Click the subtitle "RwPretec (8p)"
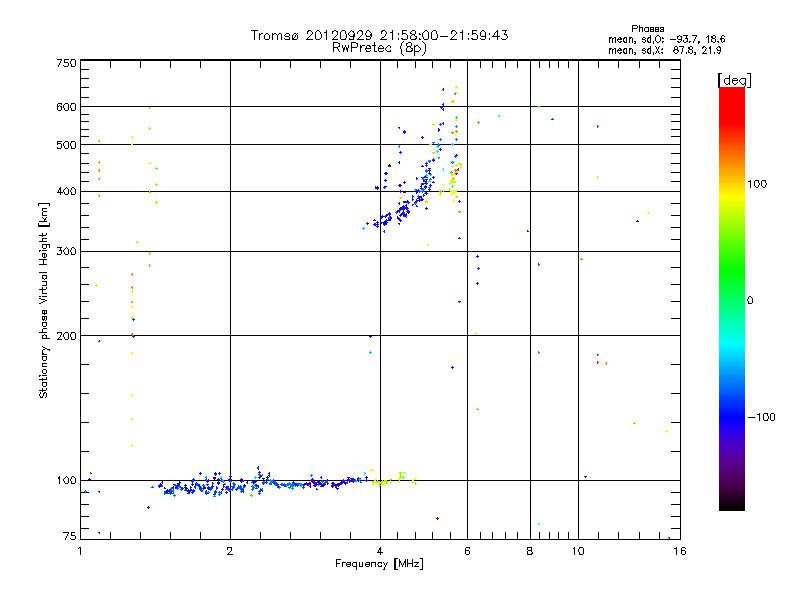 (x=379, y=48)
